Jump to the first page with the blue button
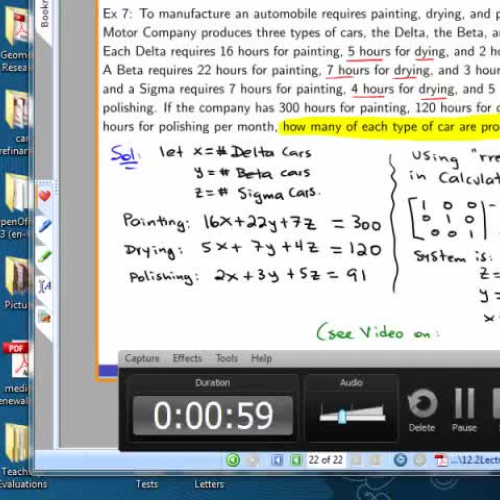Screen dimensions: 500x500 (277, 460)
